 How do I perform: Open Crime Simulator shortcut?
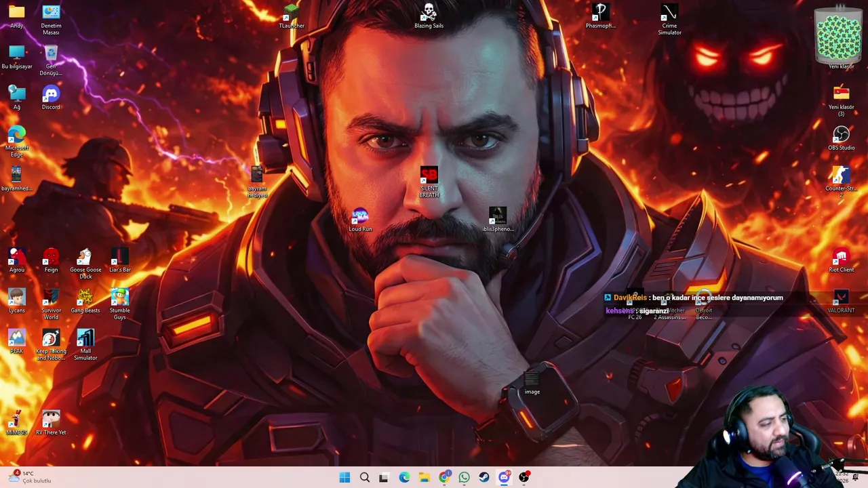(669, 20)
